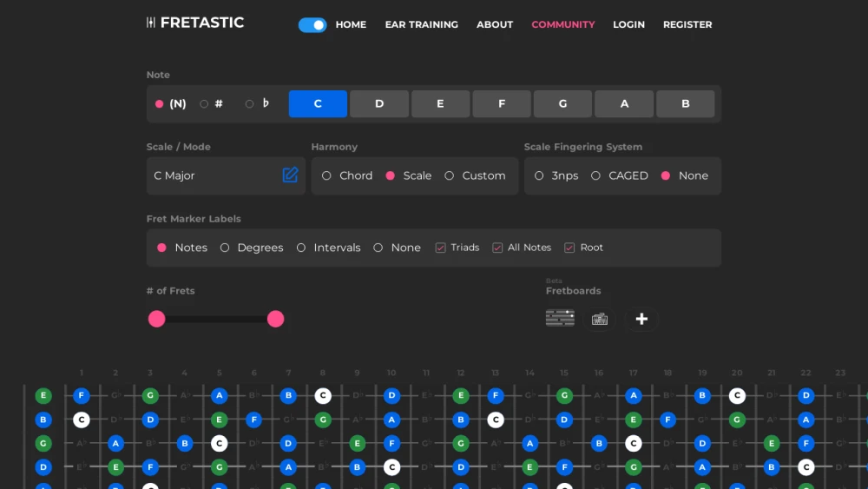Choose root note G

(x=562, y=103)
